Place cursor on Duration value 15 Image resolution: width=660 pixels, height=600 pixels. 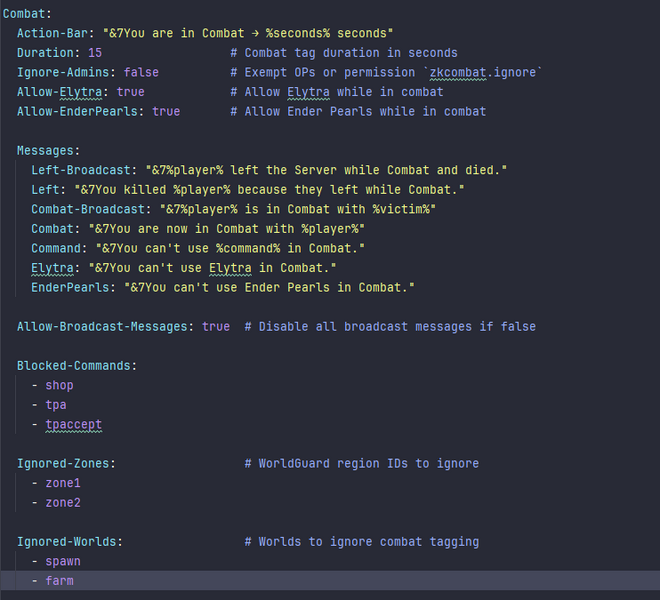click(95, 53)
